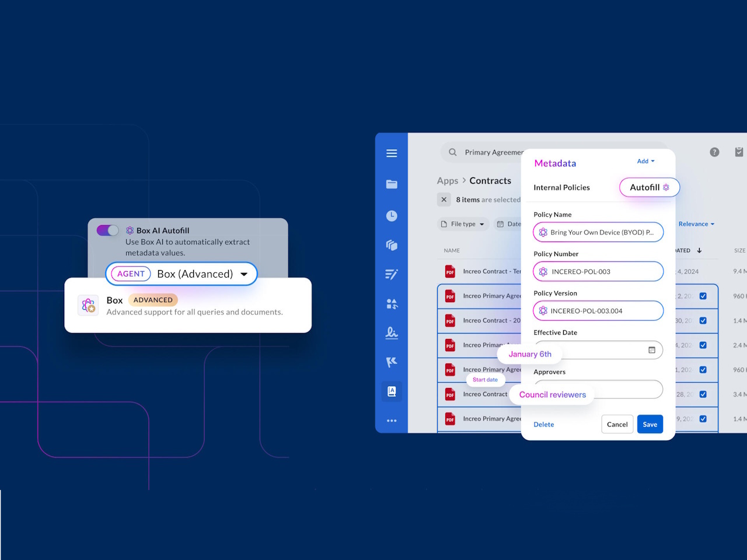Click the AGENT badge in the dropdown
The height and width of the screenshot is (560, 747).
click(131, 274)
